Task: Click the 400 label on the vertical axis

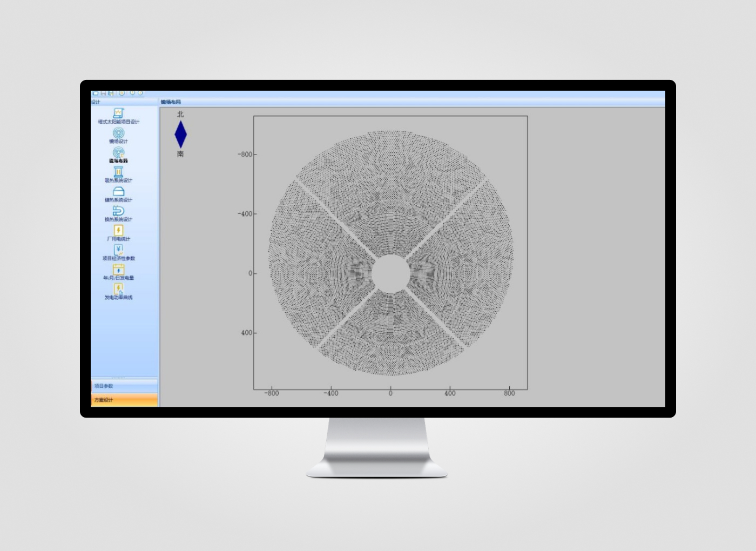Action: click(247, 333)
